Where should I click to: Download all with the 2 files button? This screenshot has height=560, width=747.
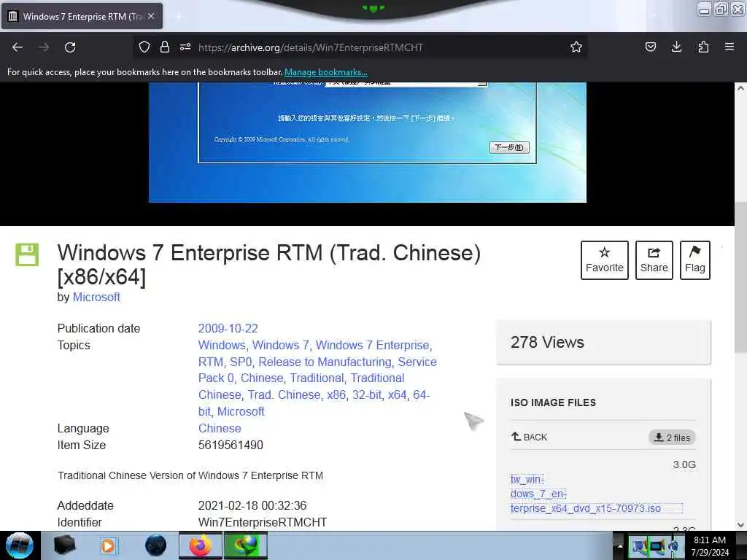pyautogui.click(x=672, y=437)
